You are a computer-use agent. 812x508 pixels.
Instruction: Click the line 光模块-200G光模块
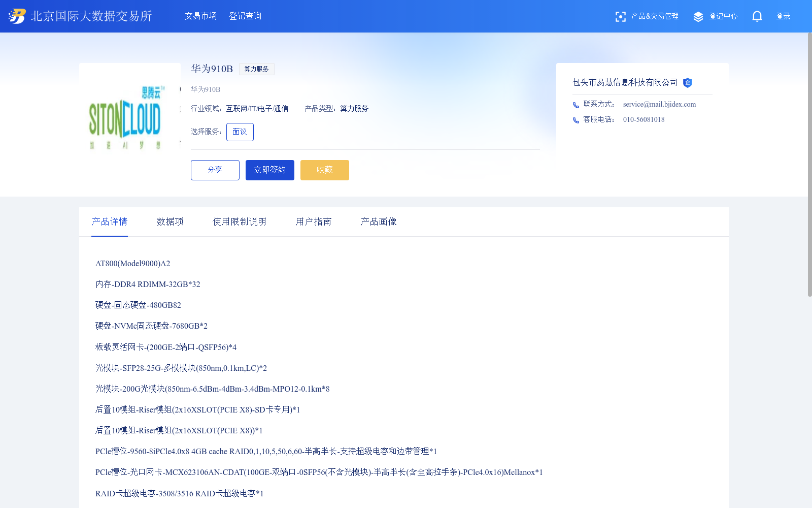coord(213,389)
